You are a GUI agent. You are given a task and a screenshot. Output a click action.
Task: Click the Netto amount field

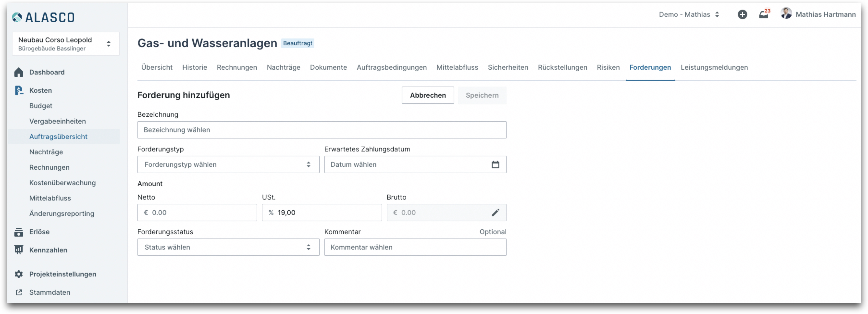pos(197,213)
